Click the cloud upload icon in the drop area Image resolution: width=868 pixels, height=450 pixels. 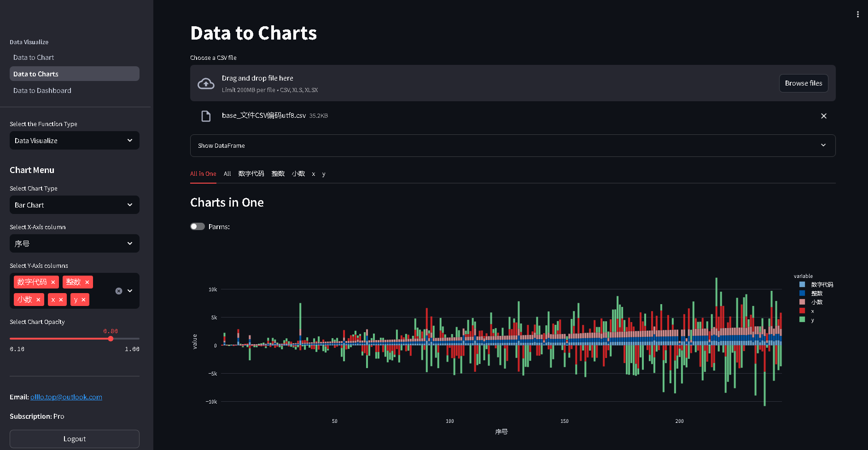(x=206, y=83)
